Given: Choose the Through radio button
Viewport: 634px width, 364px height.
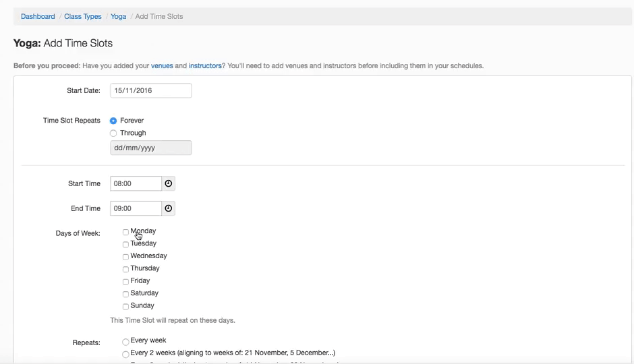Looking at the screenshot, I should (113, 133).
